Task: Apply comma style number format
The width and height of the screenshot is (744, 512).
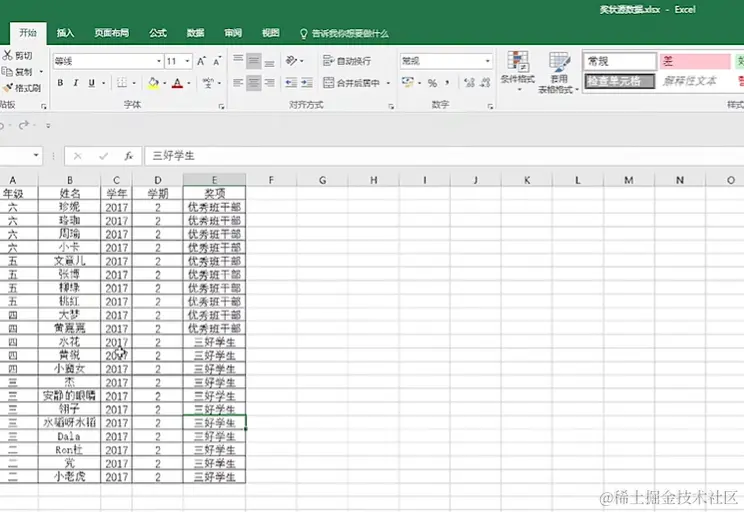Action: click(x=447, y=83)
